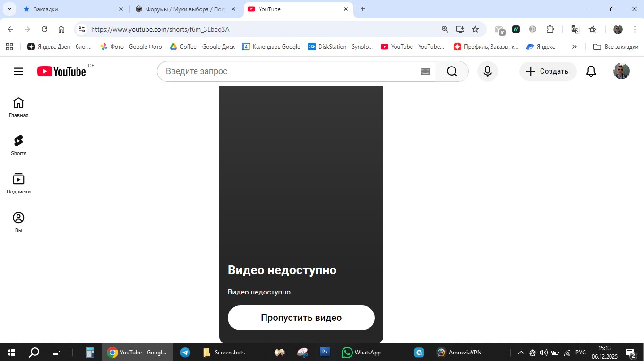644x361 pixels.
Task: Open the Вы profile section
Action: [x=18, y=222]
